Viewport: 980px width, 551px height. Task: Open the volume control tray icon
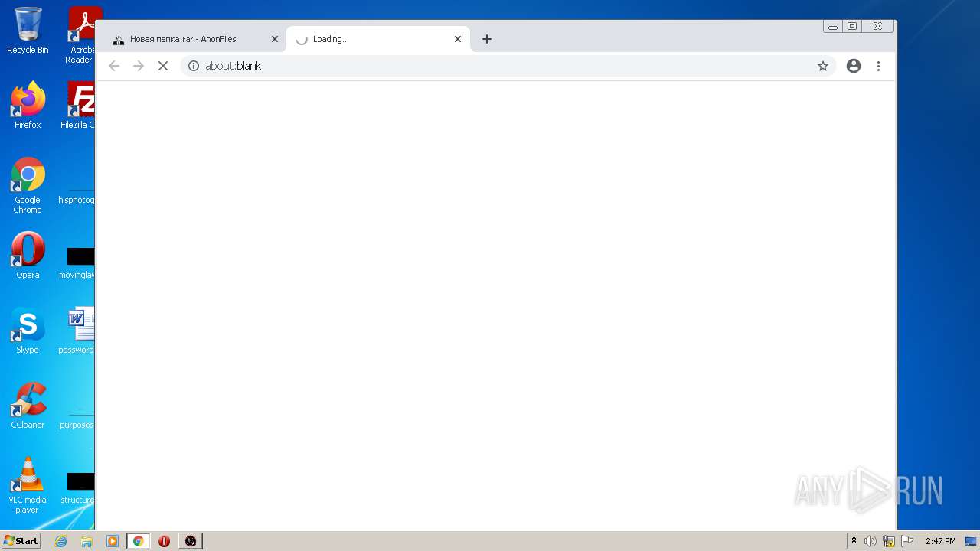pos(871,541)
